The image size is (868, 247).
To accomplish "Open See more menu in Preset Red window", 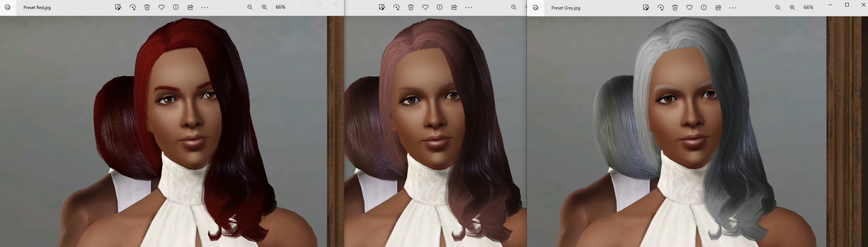I will [x=205, y=7].
